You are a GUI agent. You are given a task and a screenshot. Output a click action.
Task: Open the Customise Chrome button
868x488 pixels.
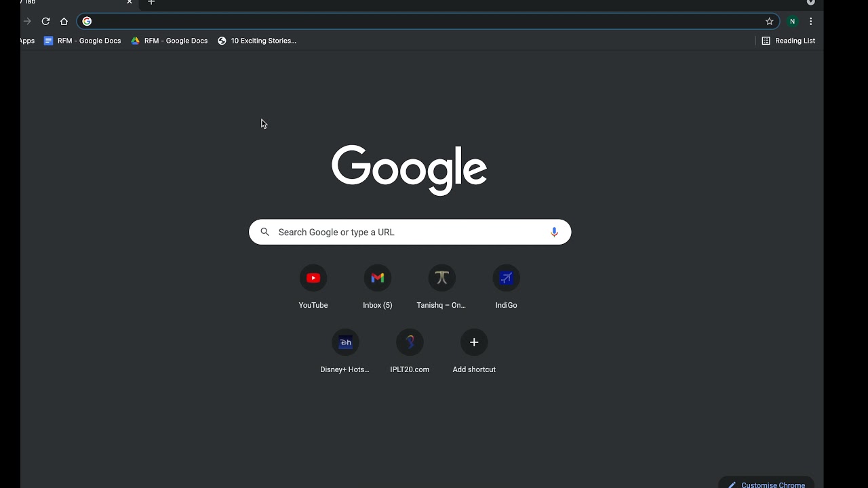pos(766,484)
